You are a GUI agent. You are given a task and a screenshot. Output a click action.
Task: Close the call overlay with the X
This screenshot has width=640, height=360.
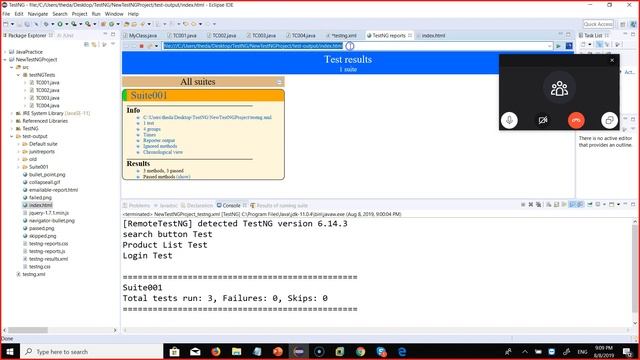click(612, 60)
